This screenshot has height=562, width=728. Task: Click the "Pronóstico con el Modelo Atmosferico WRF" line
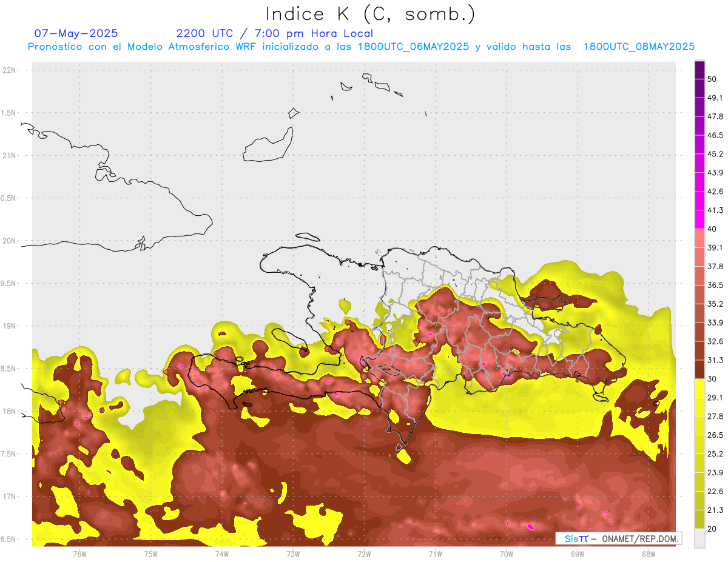pyautogui.click(x=361, y=47)
